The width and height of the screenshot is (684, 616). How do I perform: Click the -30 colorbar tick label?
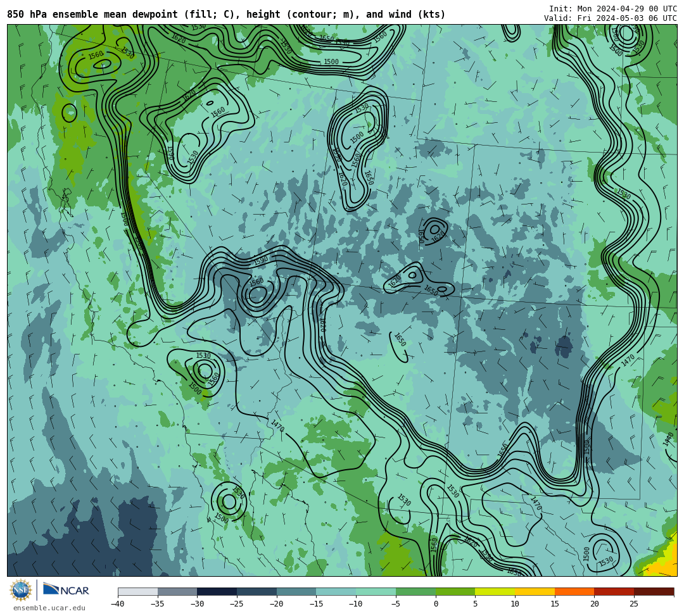point(196,604)
